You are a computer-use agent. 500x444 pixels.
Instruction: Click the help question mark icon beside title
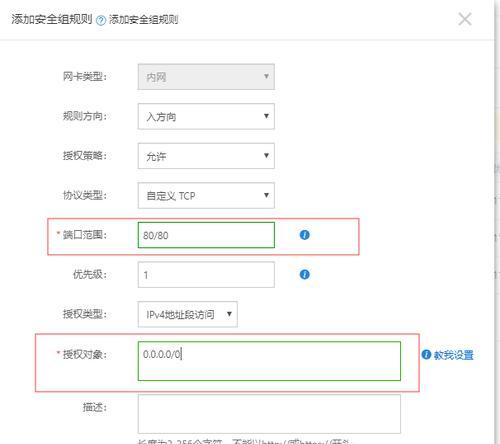pos(101,21)
